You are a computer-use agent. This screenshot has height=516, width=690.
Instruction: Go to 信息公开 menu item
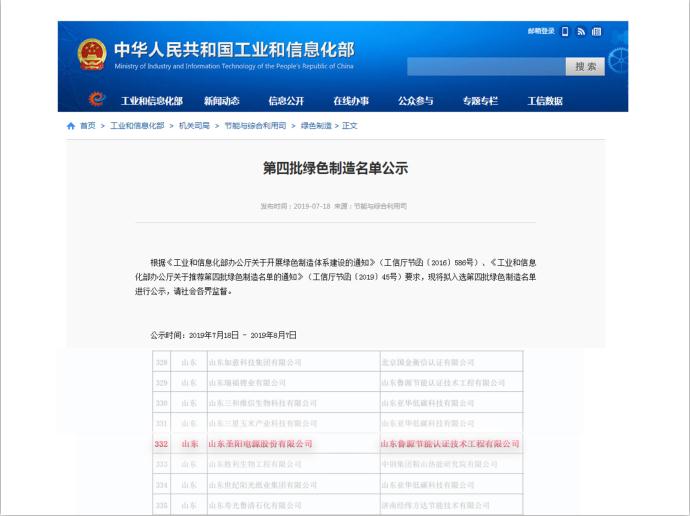286,101
